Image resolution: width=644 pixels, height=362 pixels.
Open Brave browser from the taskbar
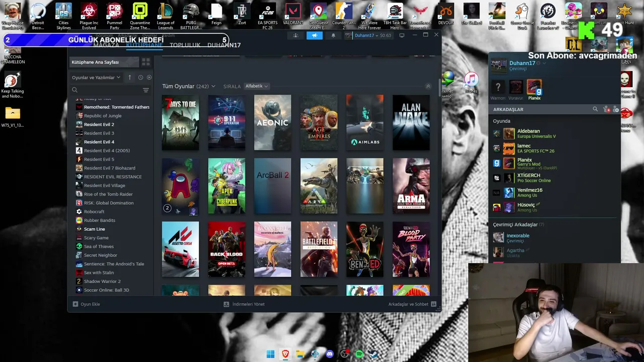coord(285,354)
